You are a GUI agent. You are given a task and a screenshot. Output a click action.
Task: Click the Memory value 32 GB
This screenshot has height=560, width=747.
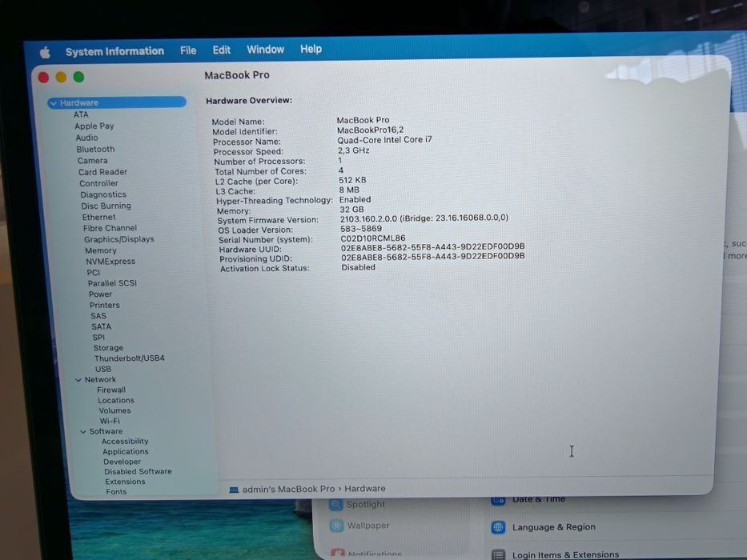351,210
